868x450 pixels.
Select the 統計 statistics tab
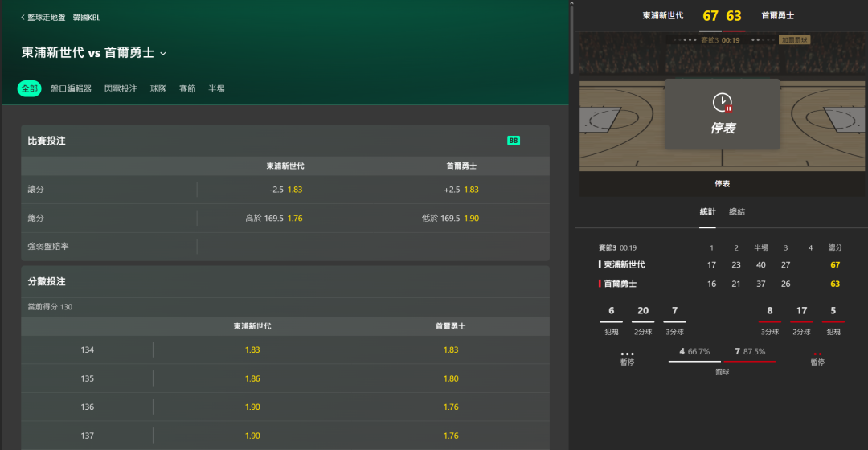click(x=707, y=211)
